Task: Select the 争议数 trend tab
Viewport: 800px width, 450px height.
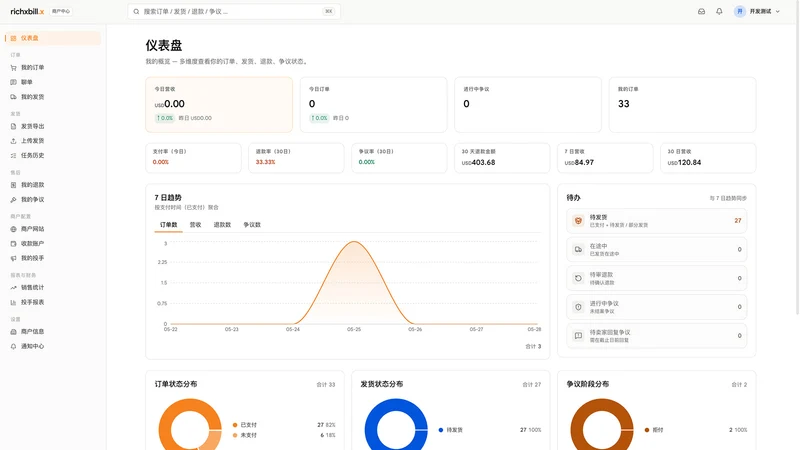Action: coord(252,224)
